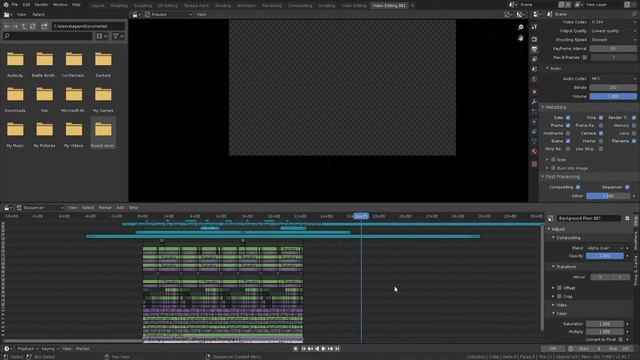Screen dimensions: 640x360
Task: Enable the Marker metadata checkbox
Action: (x=601, y=141)
